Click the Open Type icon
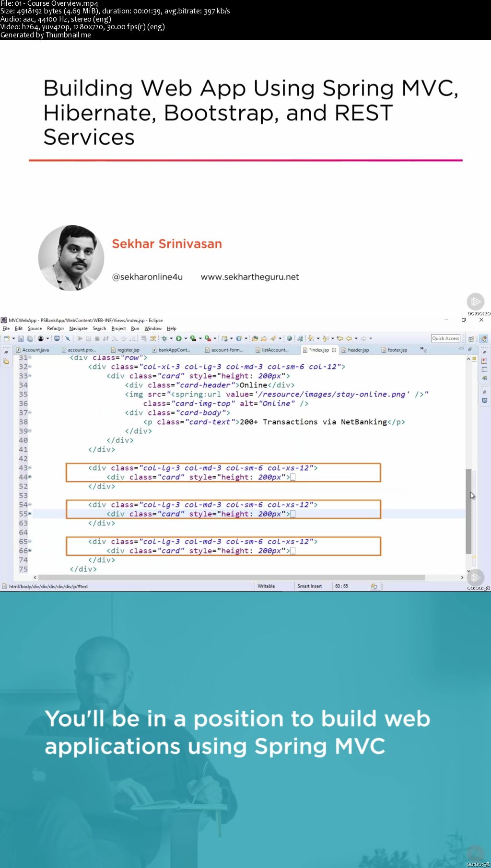The width and height of the screenshot is (491, 868). 255,338
